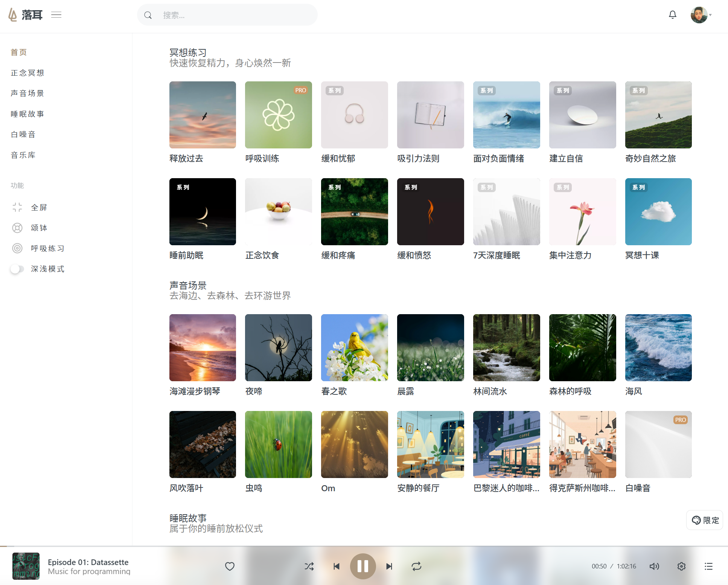Skip to the next track
The width and height of the screenshot is (728, 585).
[x=389, y=566]
